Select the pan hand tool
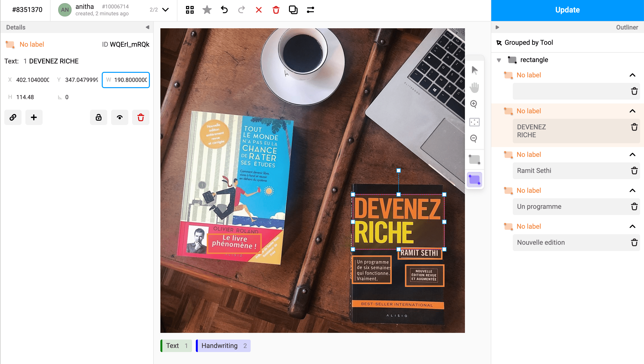This screenshot has height=364, width=644. coord(474,87)
